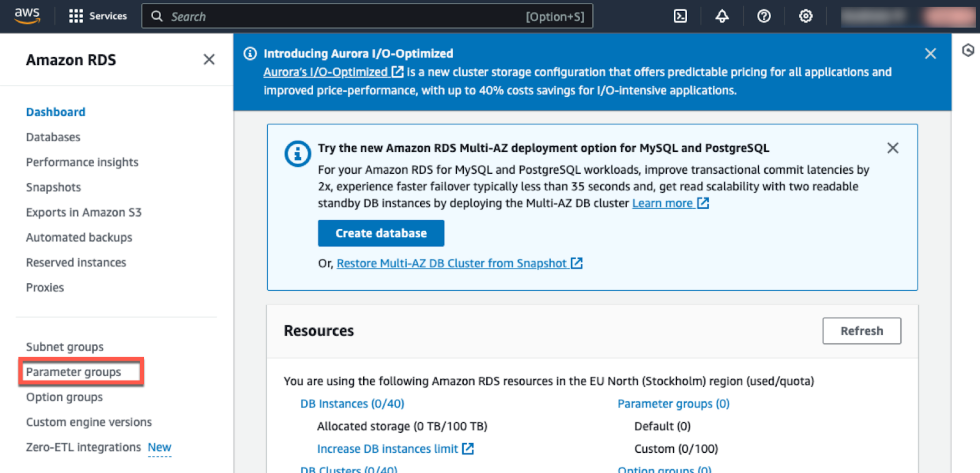Image resolution: width=980 pixels, height=473 pixels.
Task: Click the search magnifier icon
Action: click(x=157, y=16)
